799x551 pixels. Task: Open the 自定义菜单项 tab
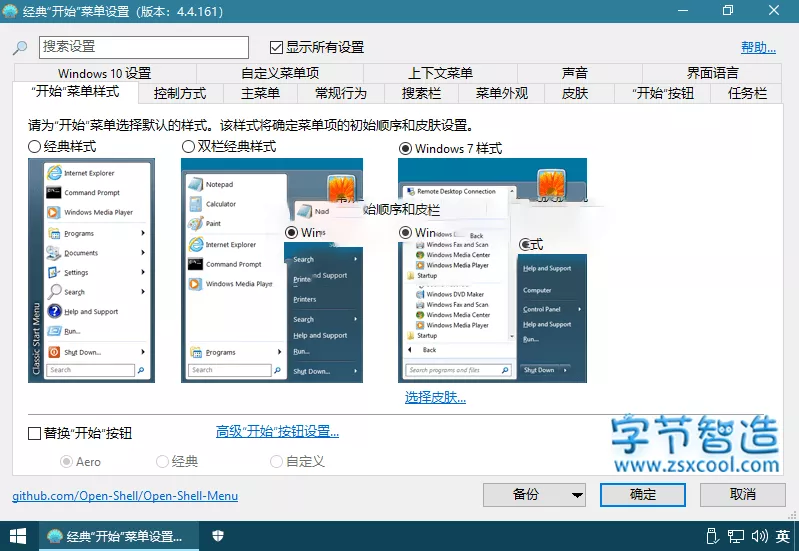pos(280,73)
